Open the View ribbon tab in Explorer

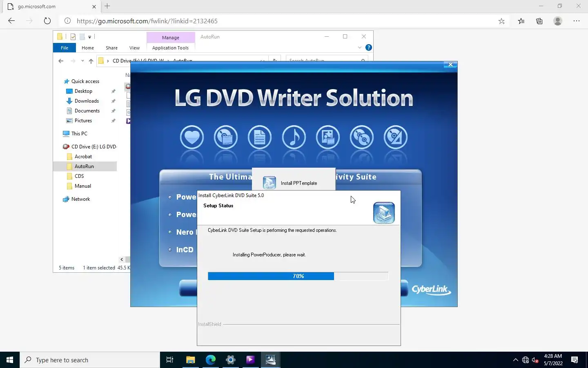134,48
